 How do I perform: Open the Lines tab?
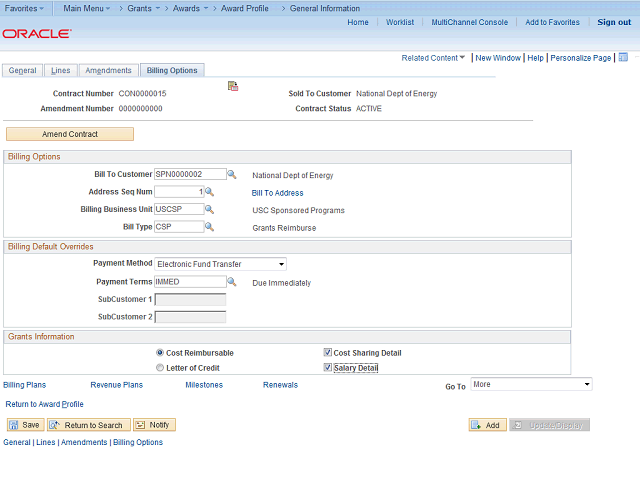pyautogui.click(x=60, y=71)
